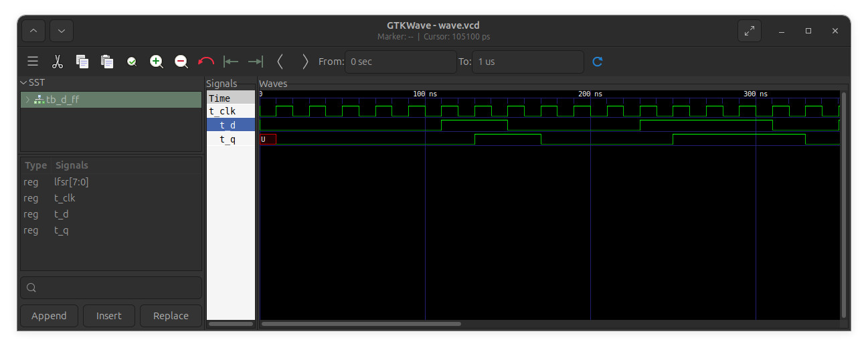Jump to the waveform end time
This screenshot has height=350, width=868.
256,62
